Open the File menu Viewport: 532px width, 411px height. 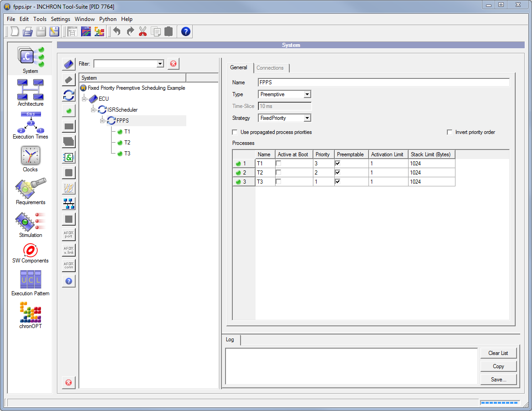tap(11, 19)
